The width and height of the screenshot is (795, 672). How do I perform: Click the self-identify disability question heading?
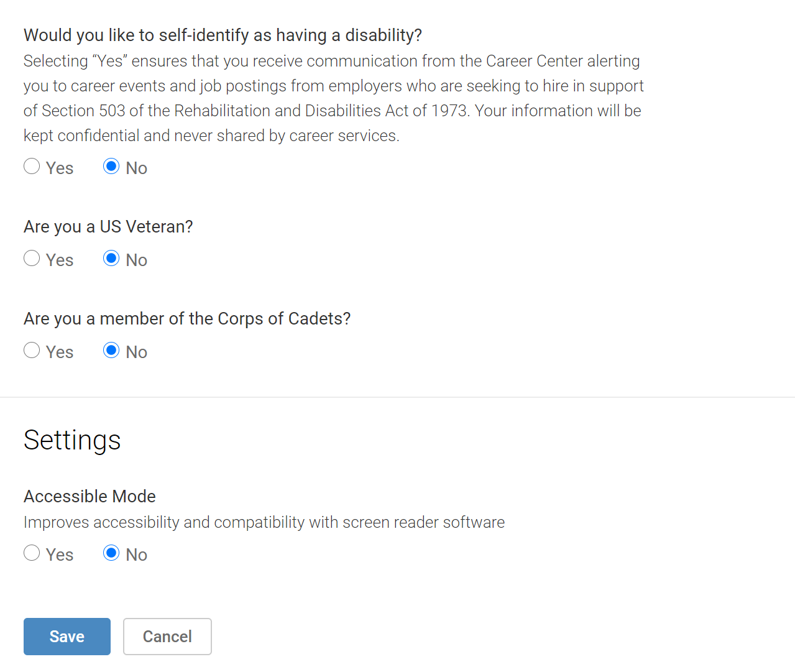pyautogui.click(x=223, y=35)
